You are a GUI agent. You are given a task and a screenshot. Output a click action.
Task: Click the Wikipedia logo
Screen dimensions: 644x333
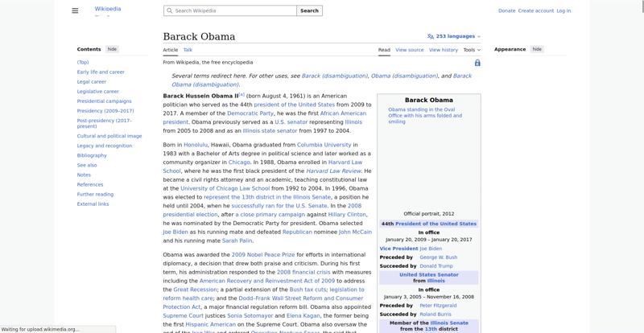(108, 10)
